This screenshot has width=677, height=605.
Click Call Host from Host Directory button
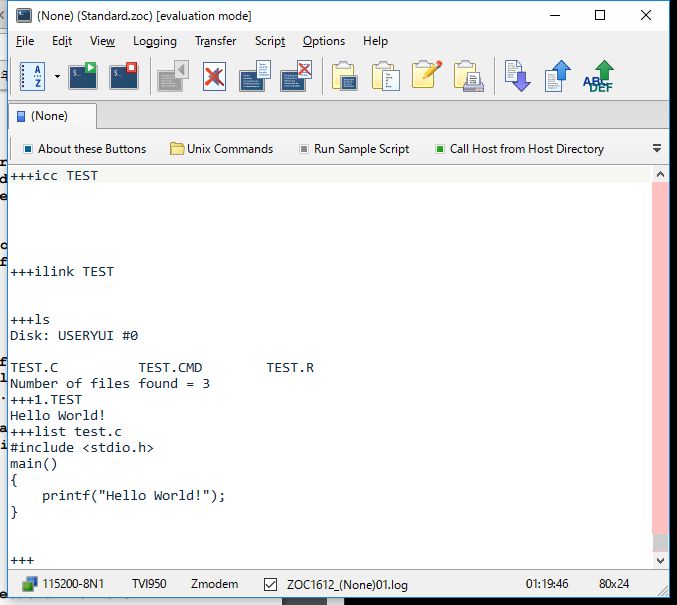pyautogui.click(x=519, y=149)
